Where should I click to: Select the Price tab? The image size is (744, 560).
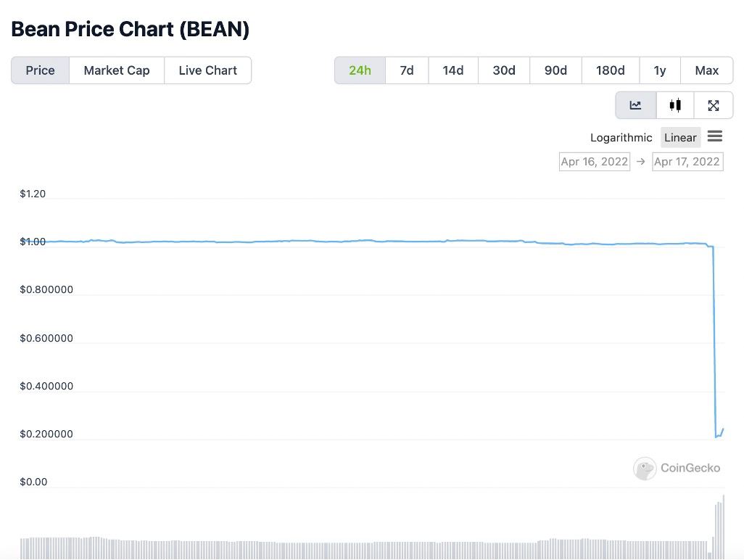click(x=41, y=70)
